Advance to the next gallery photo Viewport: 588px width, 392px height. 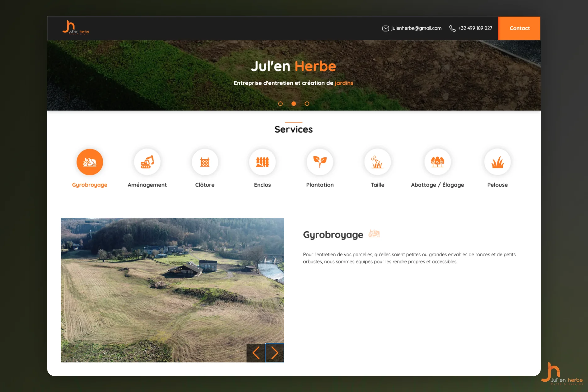[275, 353]
